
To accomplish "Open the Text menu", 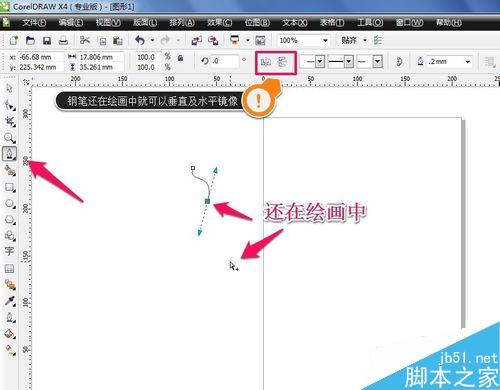I will coord(295,23).
